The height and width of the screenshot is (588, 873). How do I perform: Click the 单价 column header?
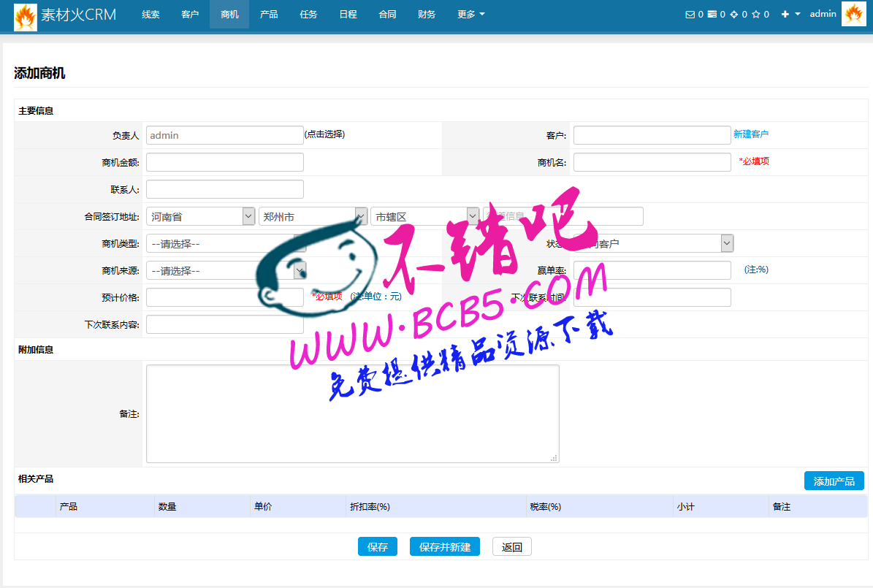pyautogui.click(x=263, y=507)
